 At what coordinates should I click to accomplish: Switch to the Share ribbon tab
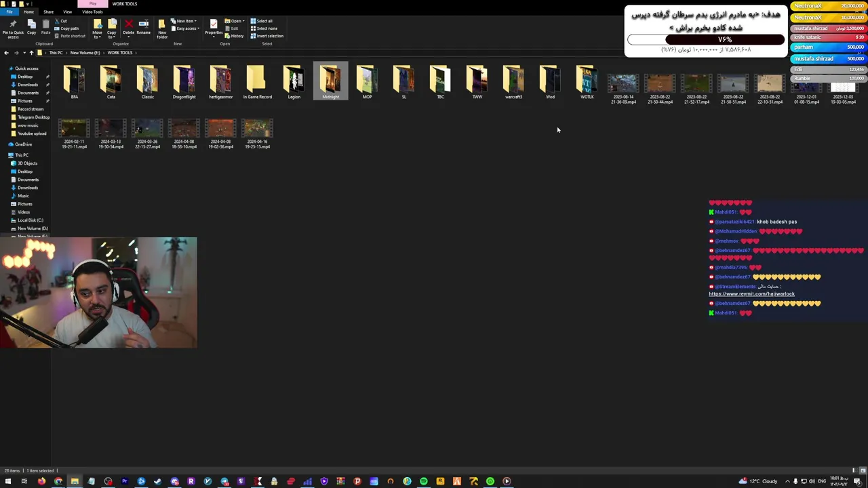pos(48,12)
